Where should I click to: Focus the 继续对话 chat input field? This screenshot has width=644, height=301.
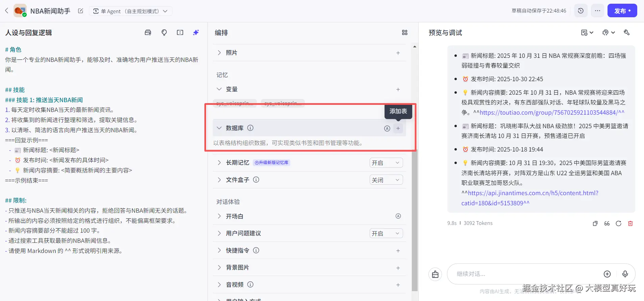point(527,274)
